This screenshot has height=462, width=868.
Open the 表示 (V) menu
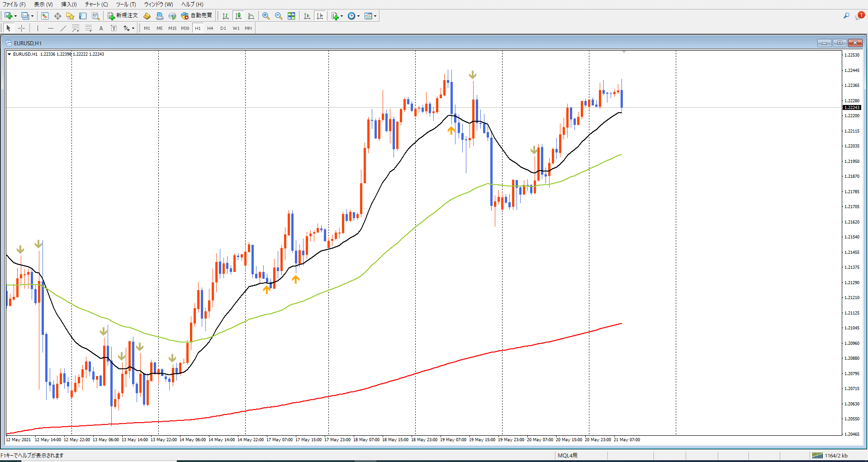coord(43,5)
